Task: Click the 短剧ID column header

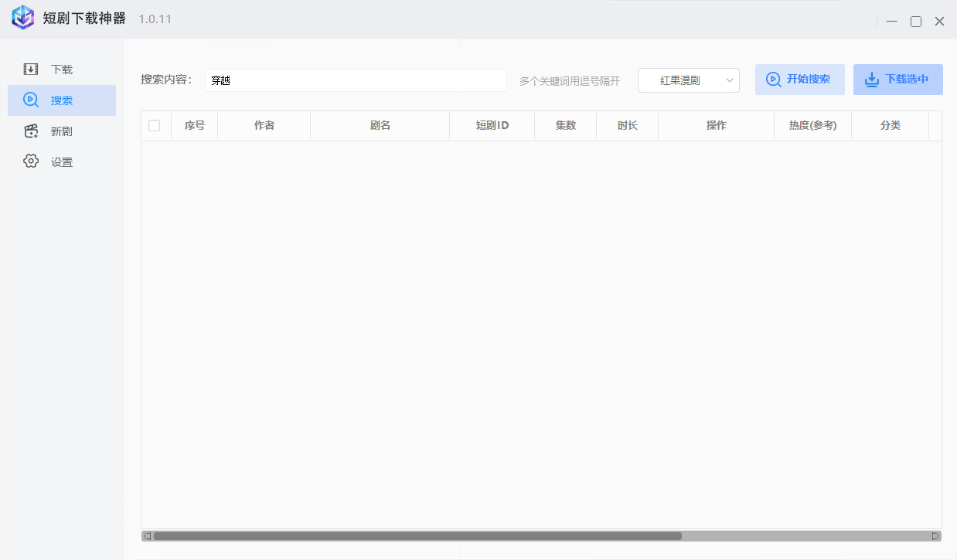Action: point(492,125)
